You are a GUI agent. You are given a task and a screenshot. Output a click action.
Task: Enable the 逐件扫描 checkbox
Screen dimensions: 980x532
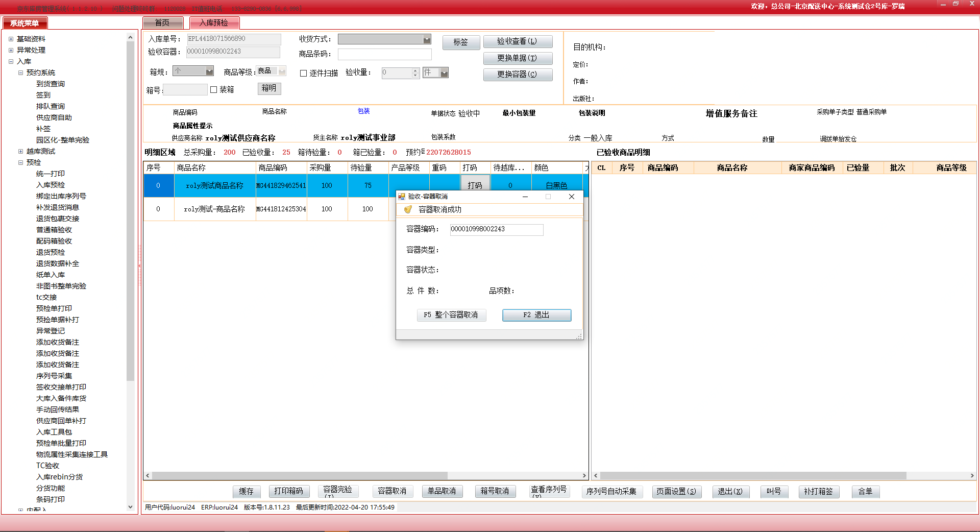coord(304,73)
